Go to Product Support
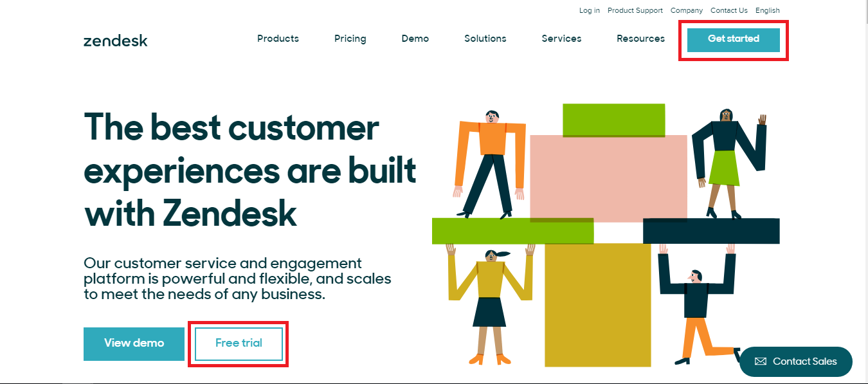The height and width of the screenshot is (384, 868). pyautogui.click(x=635, y=10)
